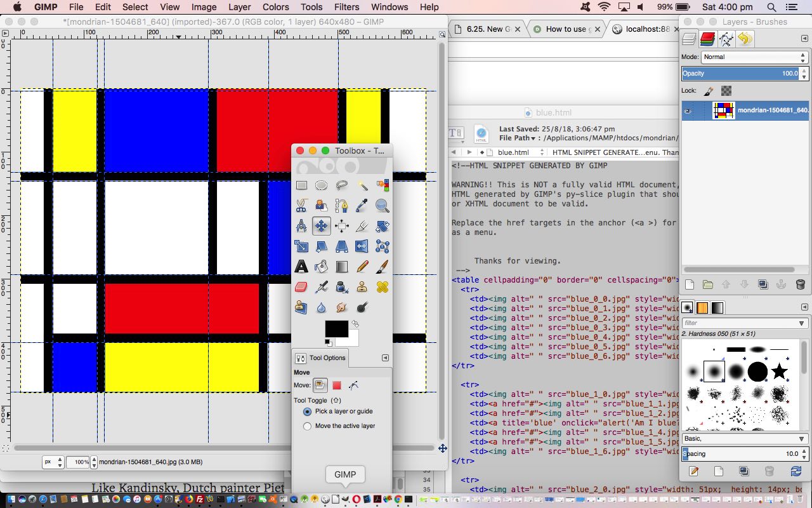
Task: Create a new layer in Layers panel
Action: click(690, 284)
